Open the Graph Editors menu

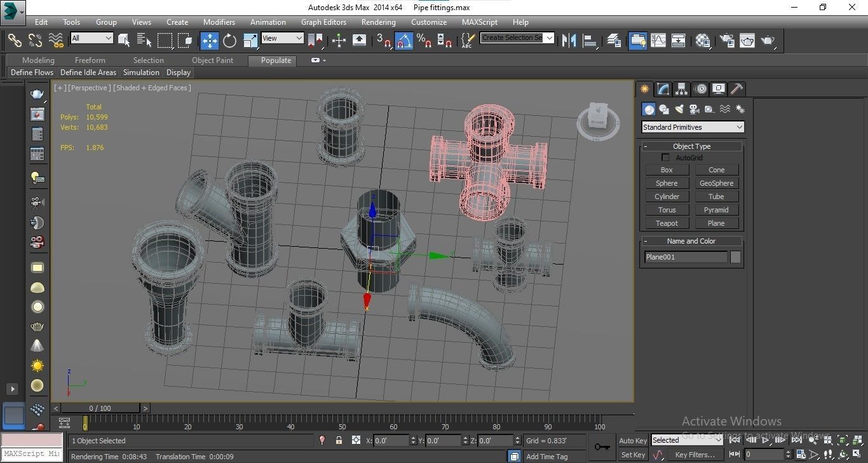coord(323,22)
